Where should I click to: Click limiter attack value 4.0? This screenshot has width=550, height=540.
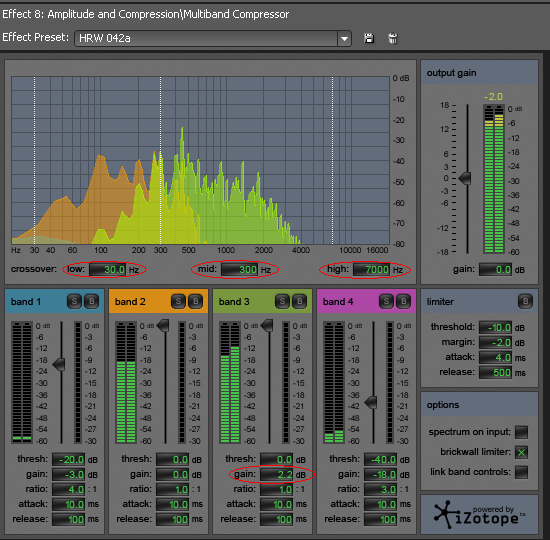pos(495,358)
